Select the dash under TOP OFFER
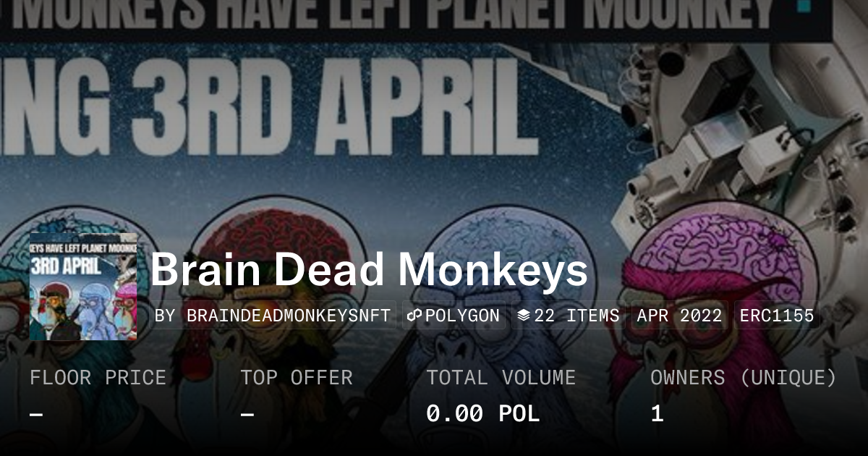868x456 pixels. tap(247, 415)
